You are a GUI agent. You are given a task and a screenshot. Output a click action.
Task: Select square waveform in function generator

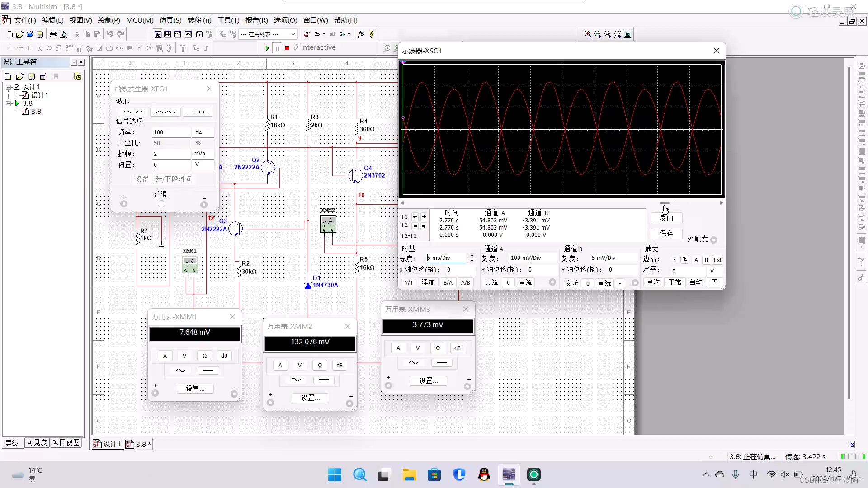tap(198, 112)
